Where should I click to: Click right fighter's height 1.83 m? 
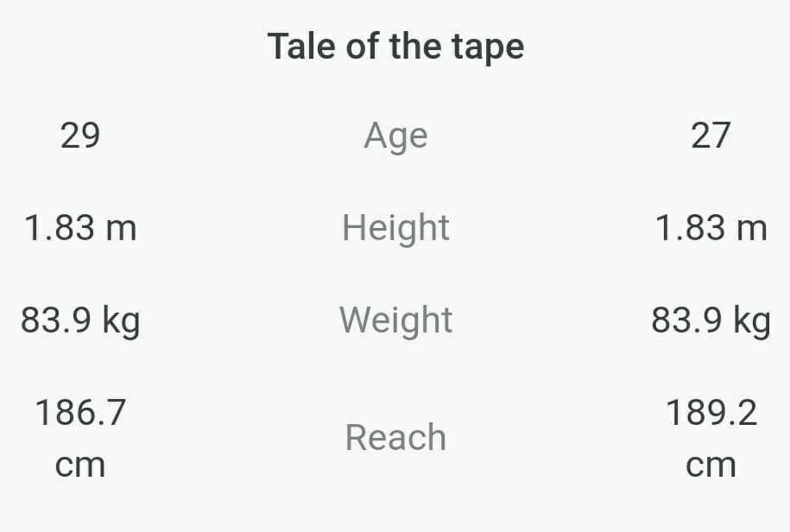pyautogui.click(x=711, y=228)
